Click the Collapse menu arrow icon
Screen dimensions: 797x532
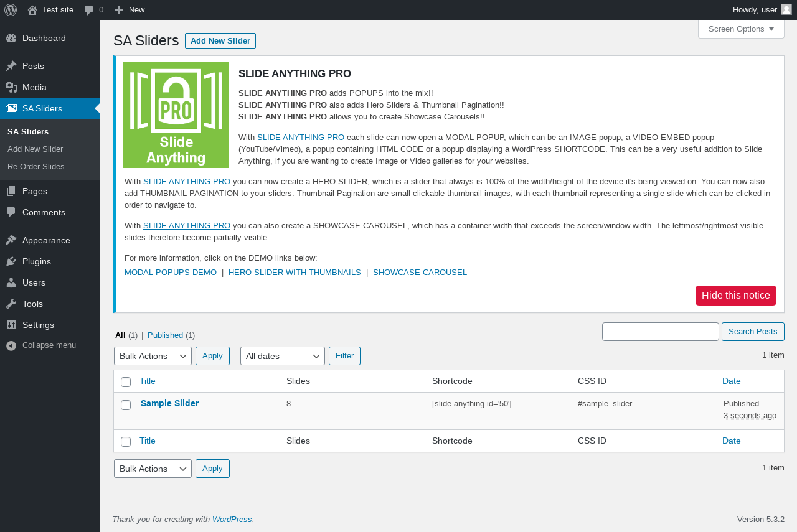click(x=11, y=345)
